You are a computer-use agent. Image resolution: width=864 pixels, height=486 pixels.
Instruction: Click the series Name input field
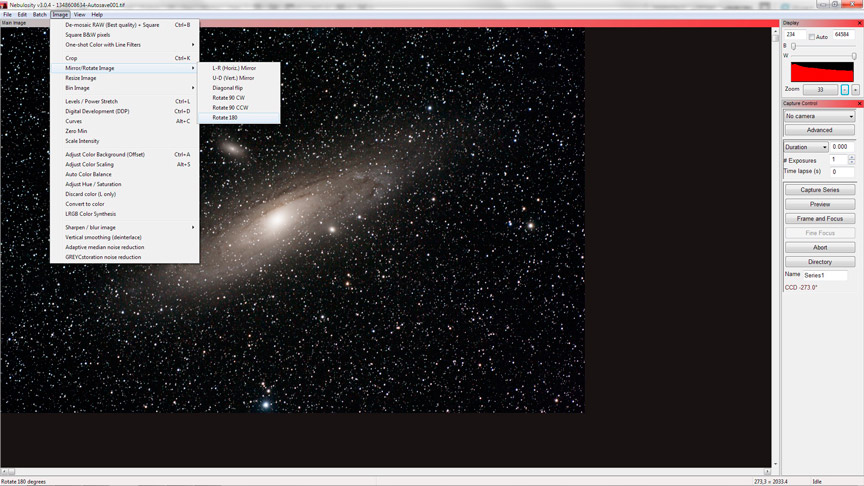[x=825, y=275]
